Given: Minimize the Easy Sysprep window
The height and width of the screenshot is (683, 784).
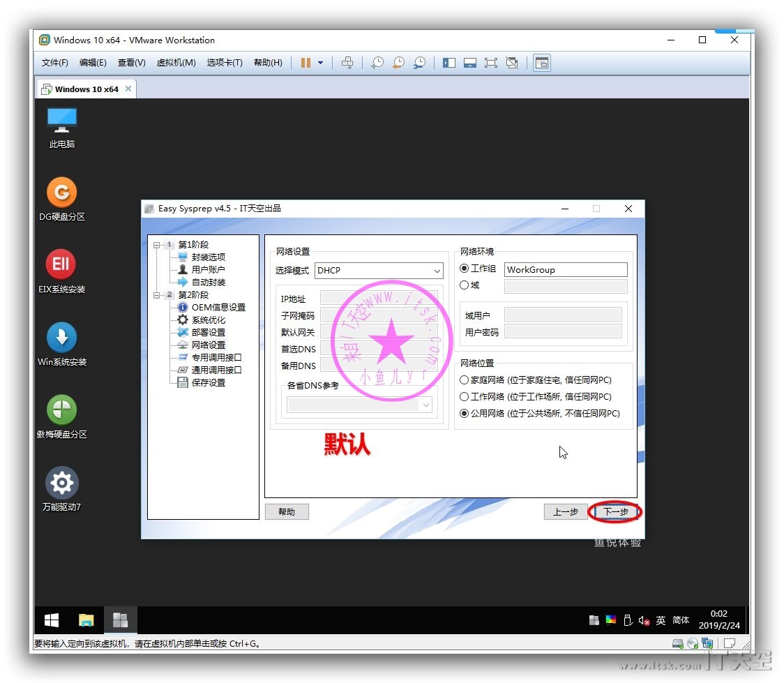Looking at the screenshot, I should coord(565,209).
